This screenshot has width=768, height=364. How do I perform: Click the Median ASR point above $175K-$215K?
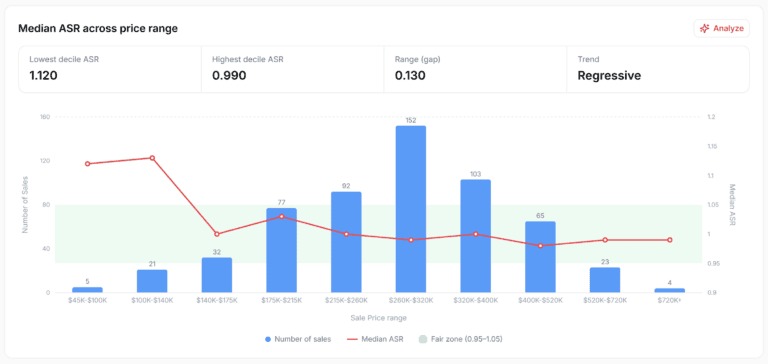point(282,216)
